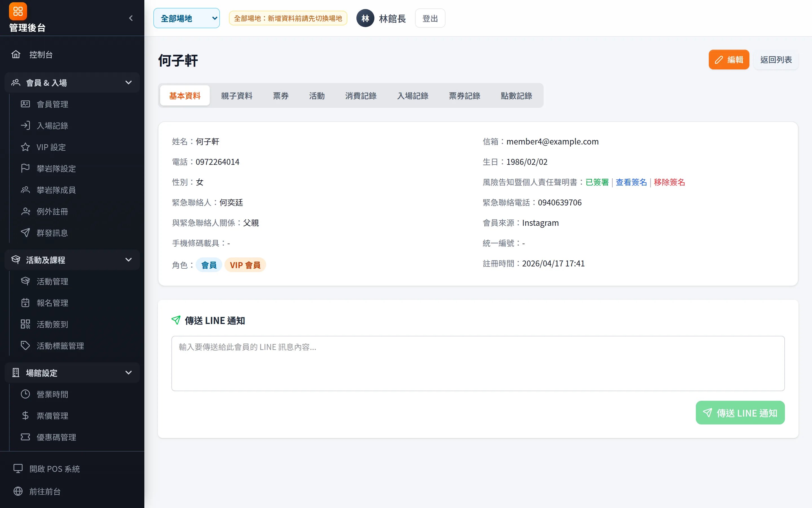Click the 例外註冊 user-plus icon
Screen dimensions: 812x508
click(25, 211)
